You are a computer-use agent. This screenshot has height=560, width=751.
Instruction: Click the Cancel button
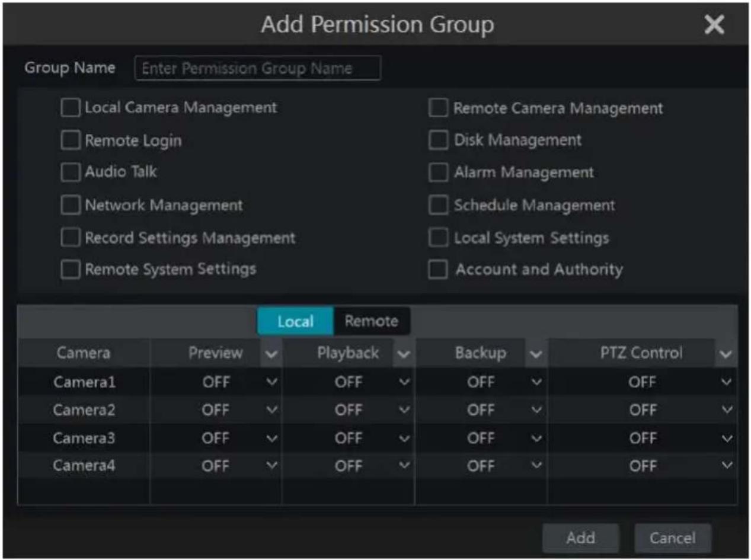click(673, 538)
